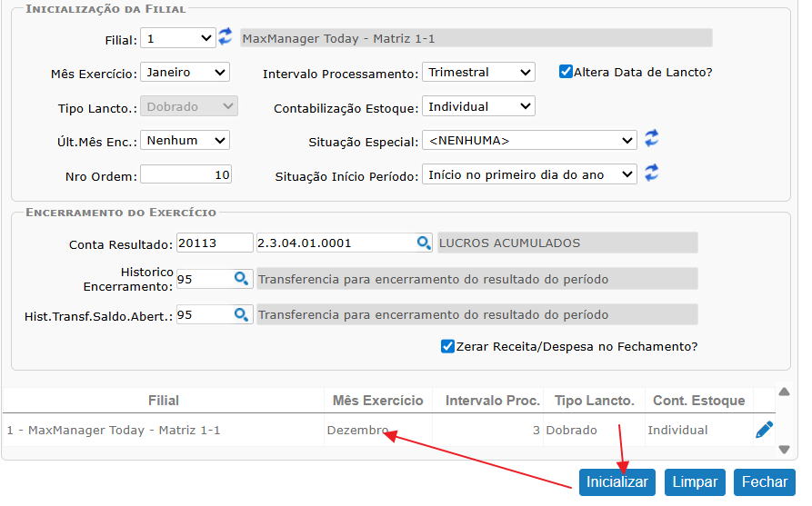The width and height of the screenshot is (812, 506).
Task: Click refresh icon next to Filial dropdown
Action: coord(226,37)
